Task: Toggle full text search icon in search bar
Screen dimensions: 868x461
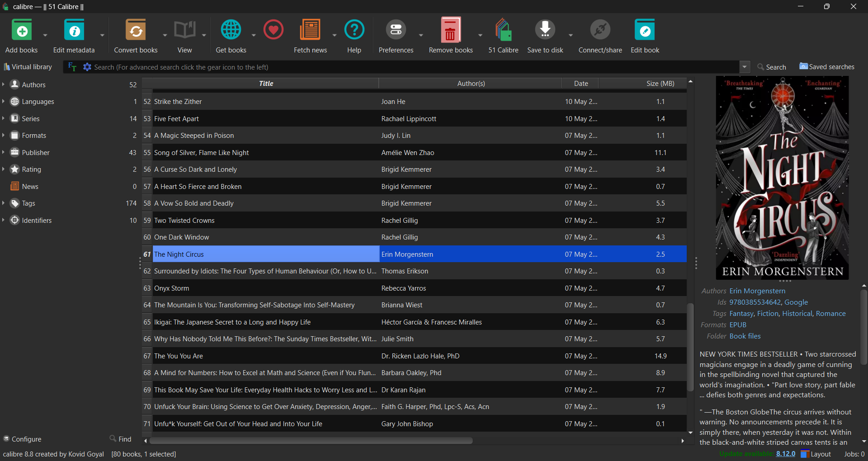Action: tap(72, 67)
